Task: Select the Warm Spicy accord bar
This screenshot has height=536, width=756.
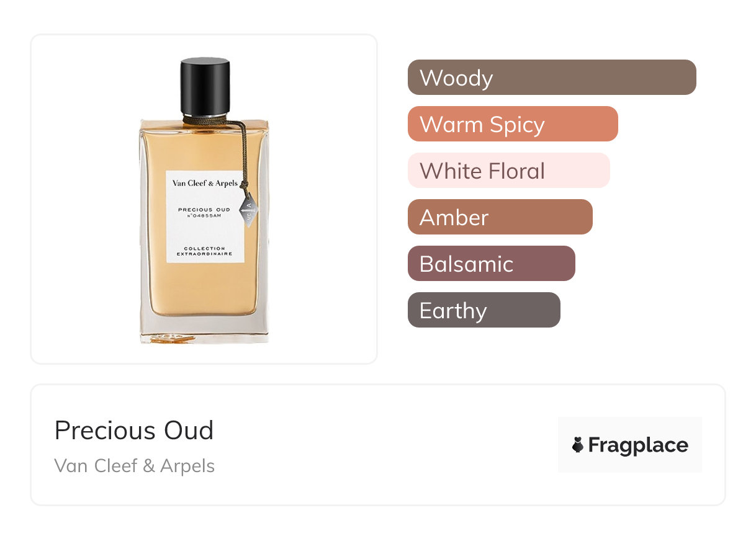Action: click(x=513, y=124)
